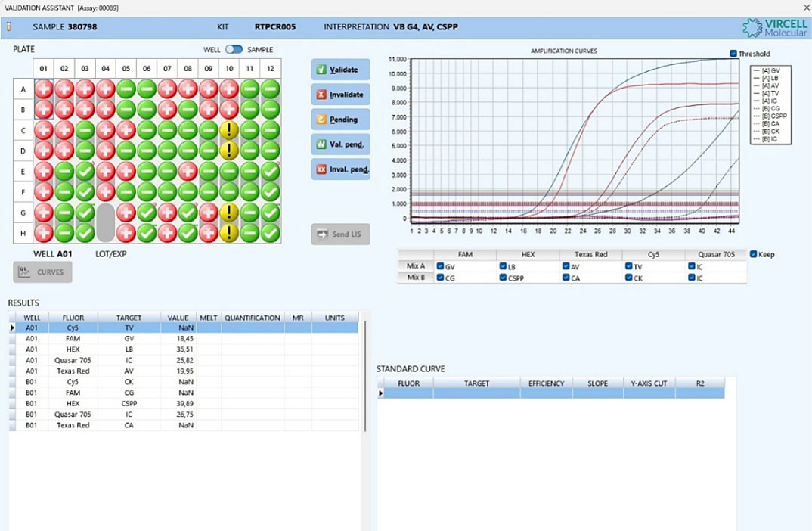Select validated well F12

pyautogui.click(x=271, y=191)
